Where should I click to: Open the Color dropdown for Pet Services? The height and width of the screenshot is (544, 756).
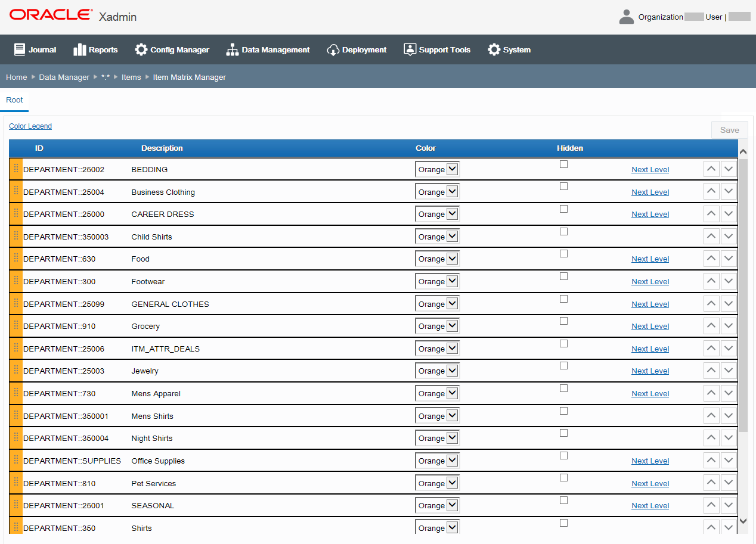pos(437,482)
